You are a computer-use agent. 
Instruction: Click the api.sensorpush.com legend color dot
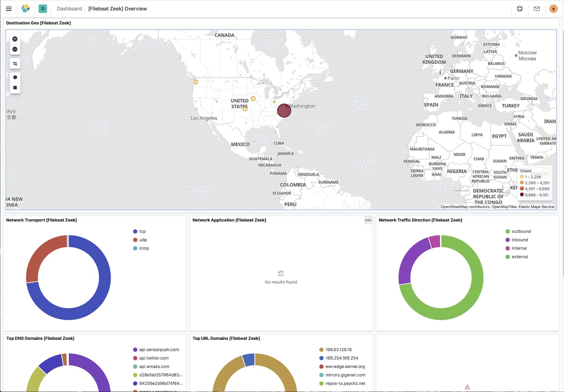pyautogui.click(x=135, y=350)
